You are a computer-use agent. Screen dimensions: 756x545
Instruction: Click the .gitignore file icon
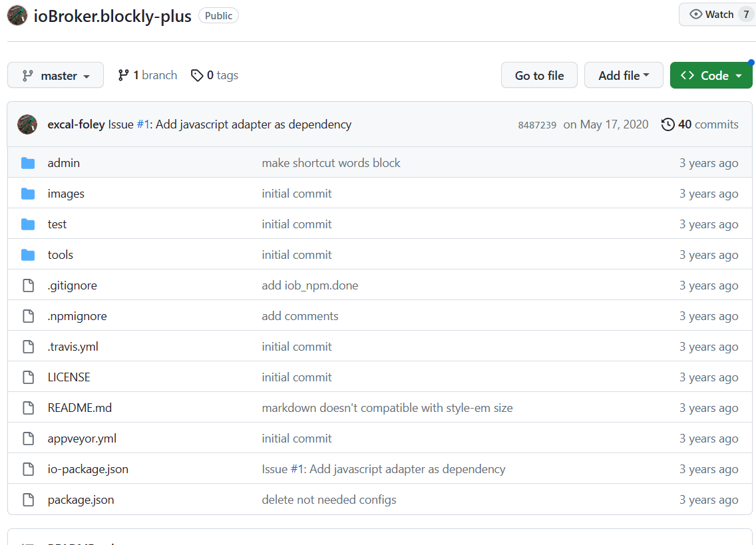click(28, 285)
